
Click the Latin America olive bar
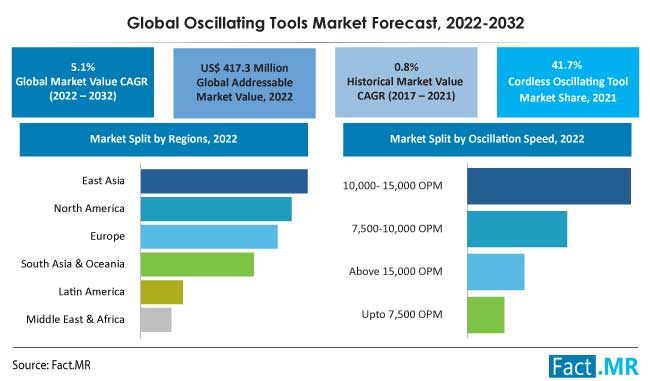coord(162,292)
